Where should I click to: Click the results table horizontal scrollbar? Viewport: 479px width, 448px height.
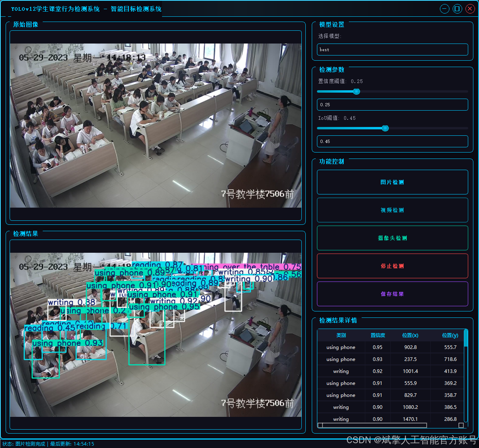[x=374, y=425]
